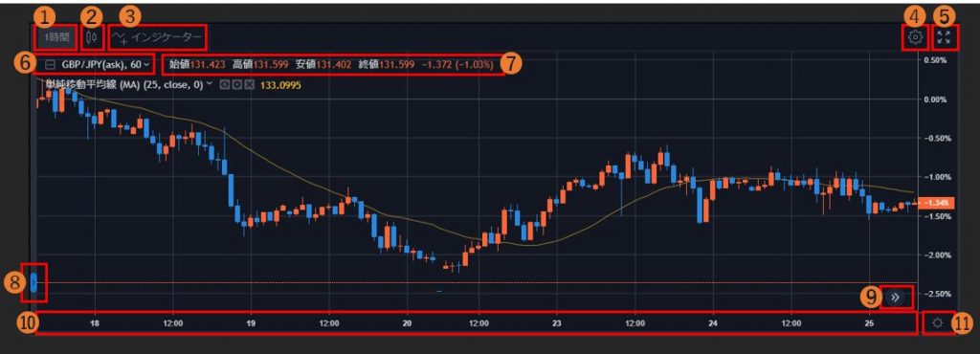980x354 pixels.
Task: Click the 12:00 label between 18 and 19
Action: [173, 323]
